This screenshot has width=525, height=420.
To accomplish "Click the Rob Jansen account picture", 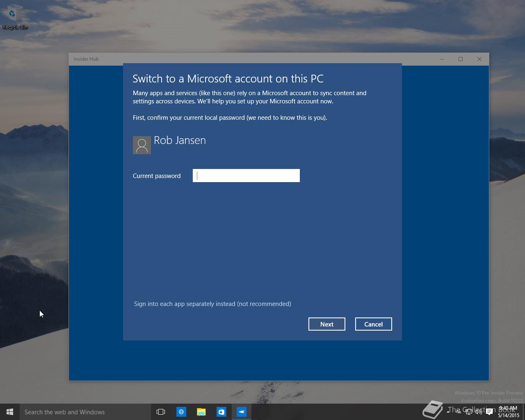I will tap(142, 145).
